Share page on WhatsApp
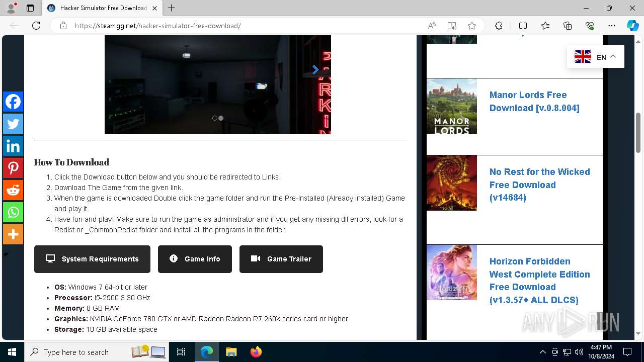Viewport: 644px width, 362px height. 13,212
